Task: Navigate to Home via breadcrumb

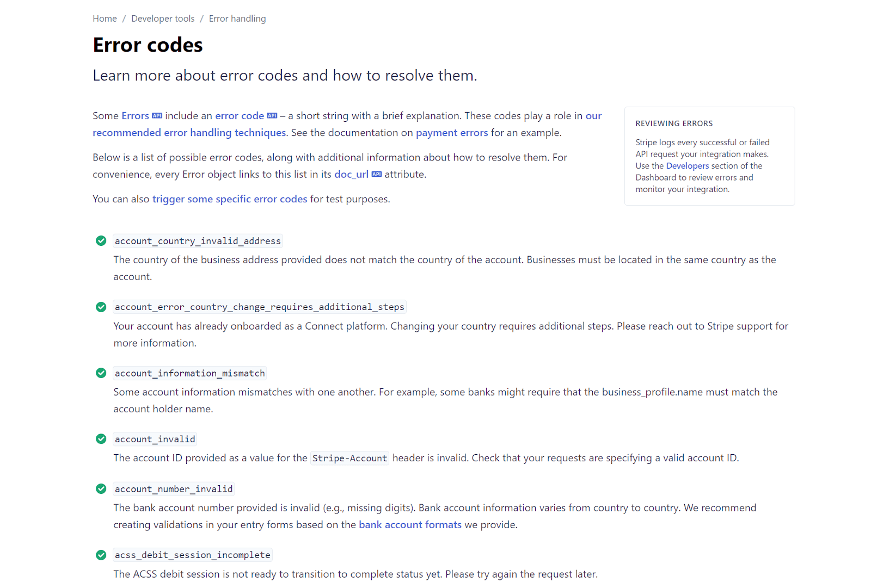Action: [105, 18]
